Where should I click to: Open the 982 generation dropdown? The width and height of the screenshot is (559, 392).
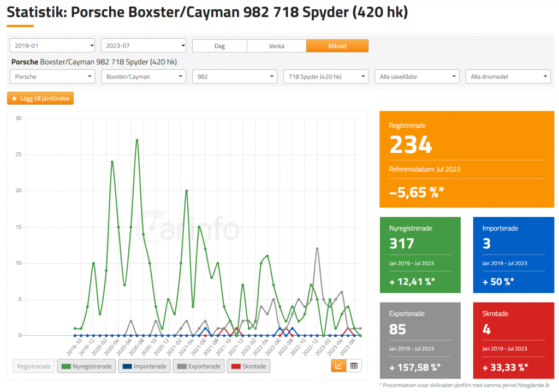[x=235, y=76]
